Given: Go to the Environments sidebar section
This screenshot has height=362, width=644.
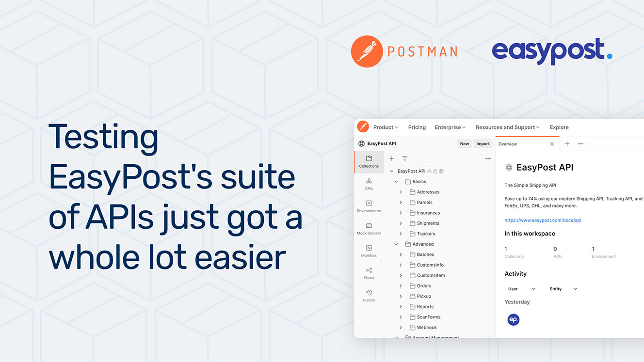Looking at the screenshot, I should (369, 206).
